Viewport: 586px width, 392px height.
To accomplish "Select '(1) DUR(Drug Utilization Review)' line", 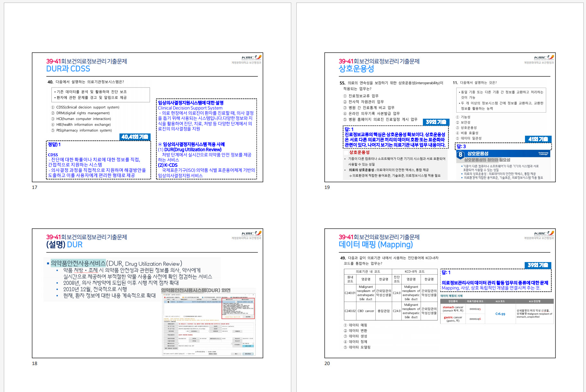I will click(x=189, y=149).
